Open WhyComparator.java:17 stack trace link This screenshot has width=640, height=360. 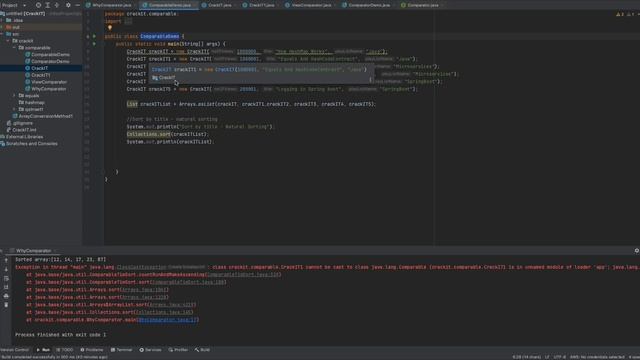[x=168, y=320]
